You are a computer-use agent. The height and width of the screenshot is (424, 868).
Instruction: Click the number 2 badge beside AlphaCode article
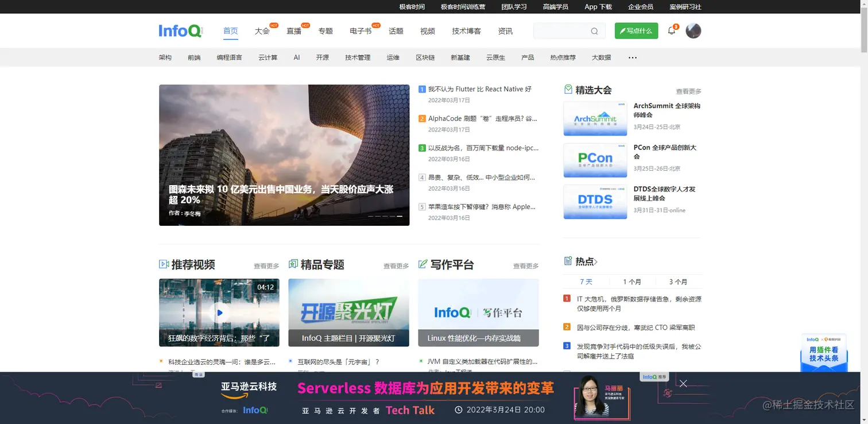click(422, 118)
